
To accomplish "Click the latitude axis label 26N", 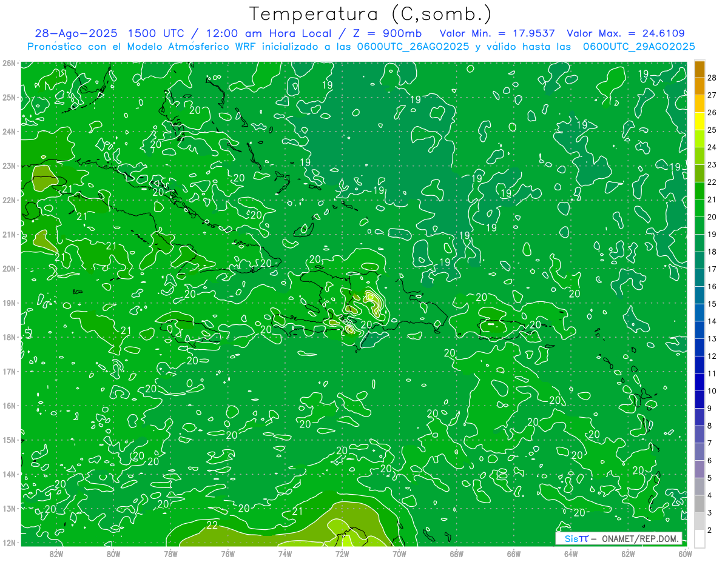I will click(8, 63).
